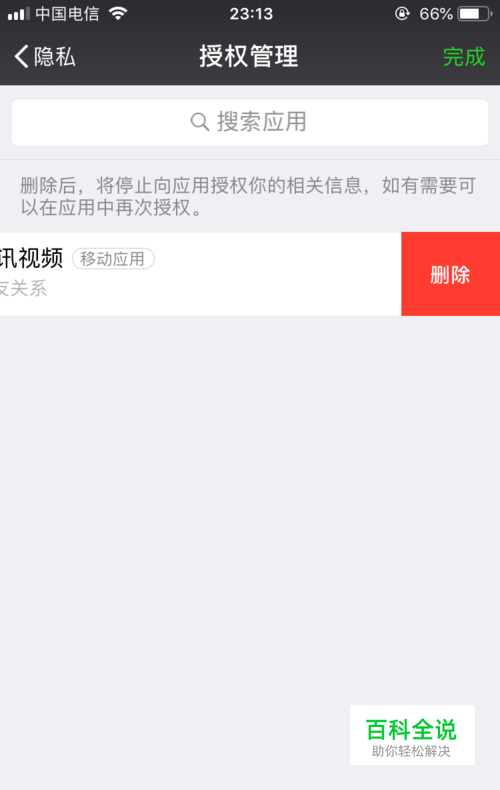Tap the battery indicator icon
This screenshot has height=790, width=500.
474,14
